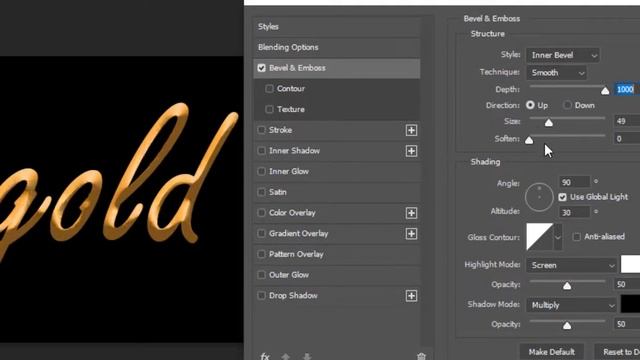Select the Up direction radio button

(530, 105)
